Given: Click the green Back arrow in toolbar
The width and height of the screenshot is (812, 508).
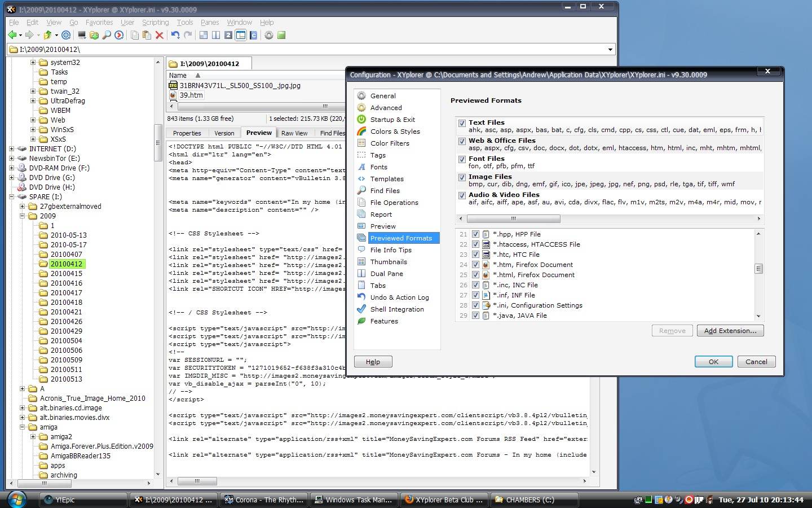Looking at the screenshot, I should pos(12,35).
